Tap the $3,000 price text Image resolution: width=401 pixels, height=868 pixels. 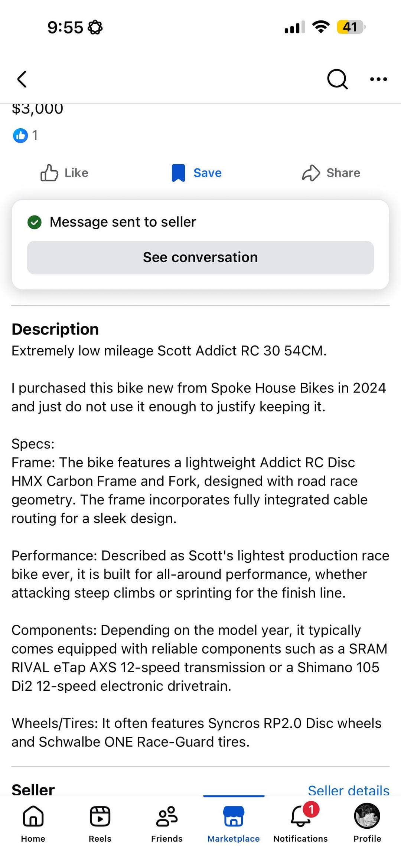tap(38, 109)
